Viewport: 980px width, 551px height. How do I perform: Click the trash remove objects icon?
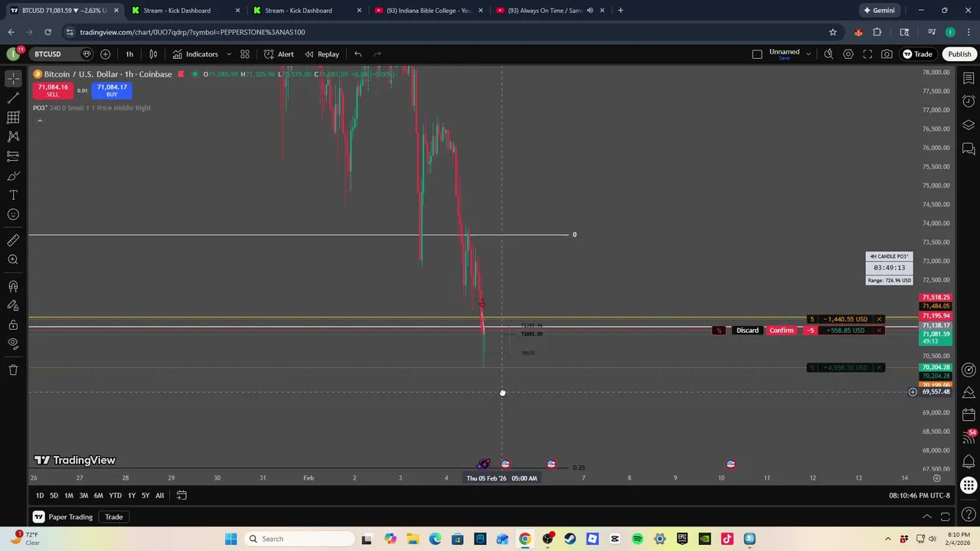[13, 370]
